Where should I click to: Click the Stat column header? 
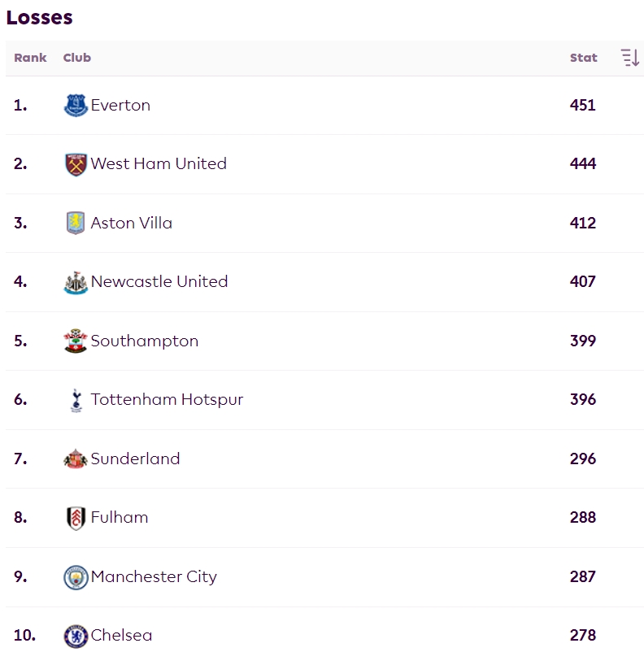coord(583,58)
